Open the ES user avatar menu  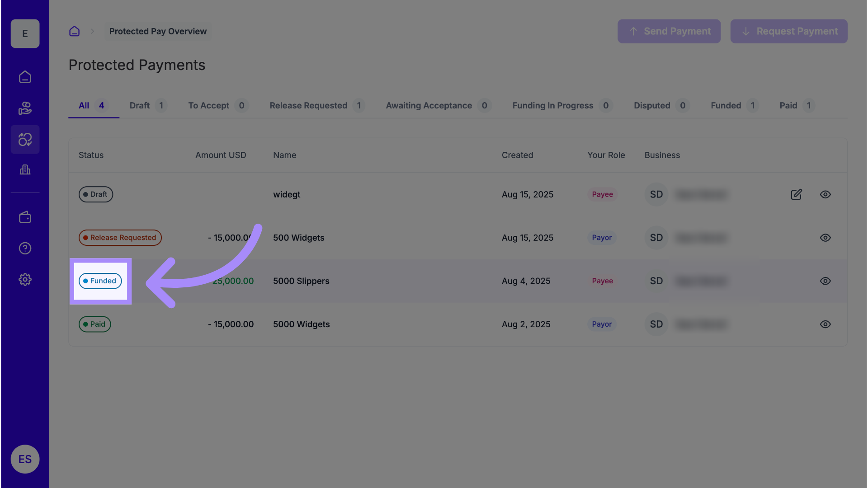point(25,459)
